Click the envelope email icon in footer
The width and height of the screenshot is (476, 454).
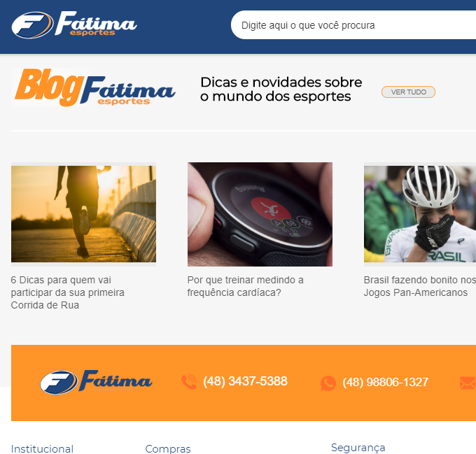coord(468,383)
